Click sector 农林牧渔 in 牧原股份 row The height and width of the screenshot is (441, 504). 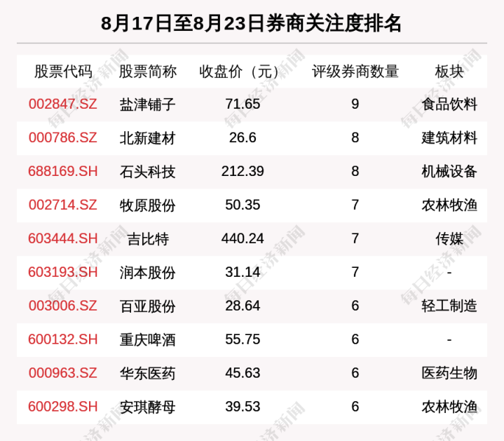(x=449, y=205)
